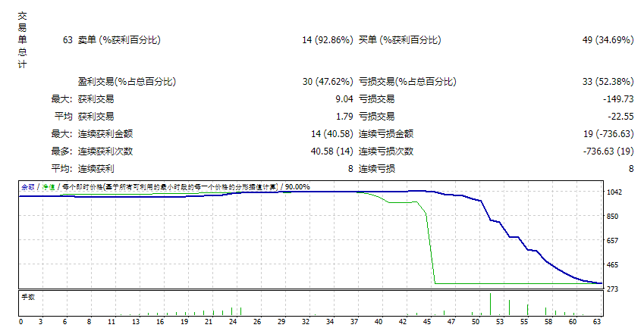Click the 连续获利金额 label
The image size is (644, 331).
click(105, 134)
